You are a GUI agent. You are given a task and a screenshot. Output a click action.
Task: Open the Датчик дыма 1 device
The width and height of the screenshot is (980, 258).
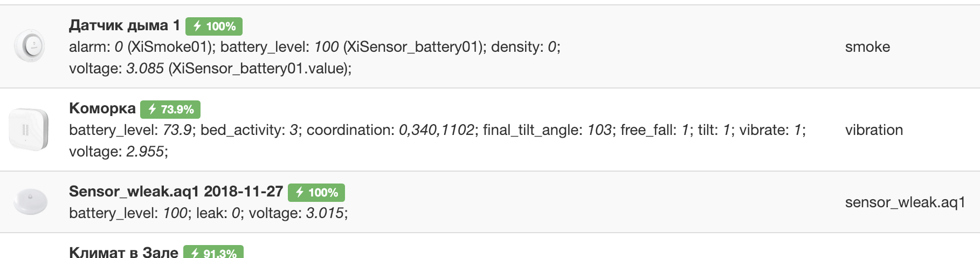point(125,25)
